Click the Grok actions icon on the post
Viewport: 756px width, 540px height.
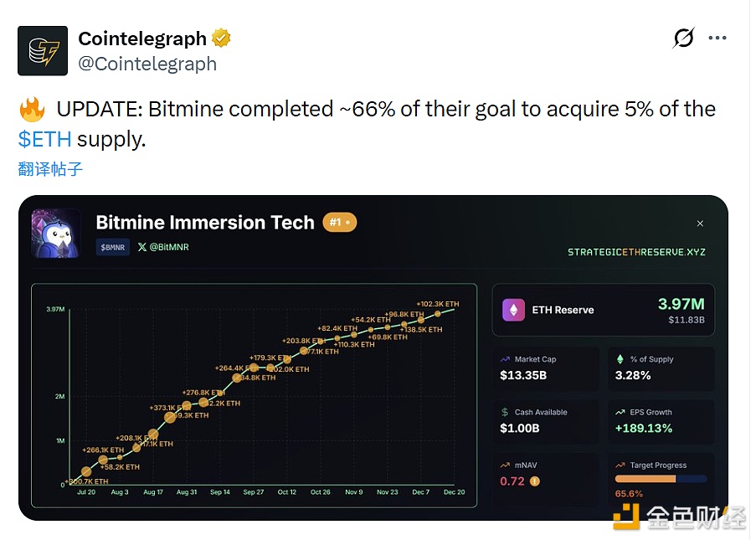[683, 39]
